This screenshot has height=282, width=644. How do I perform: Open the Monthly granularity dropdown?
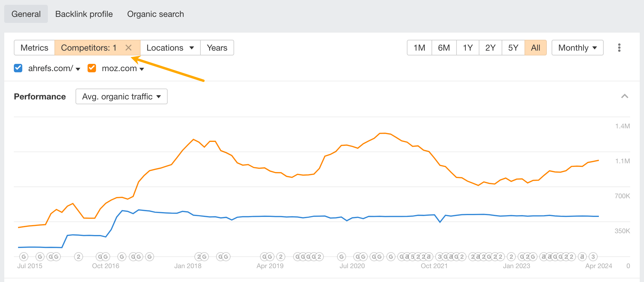577,48
